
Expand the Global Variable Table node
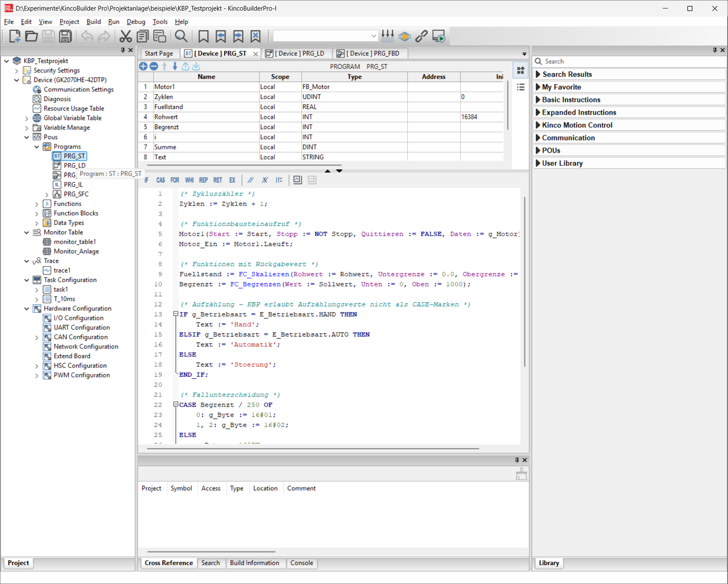tap(27, 118)
